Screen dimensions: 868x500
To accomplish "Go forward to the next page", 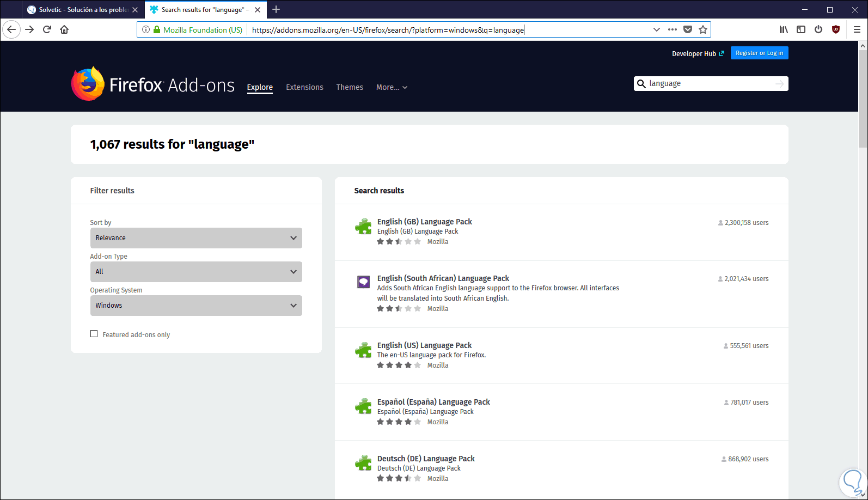I will [x=29, y=29].
